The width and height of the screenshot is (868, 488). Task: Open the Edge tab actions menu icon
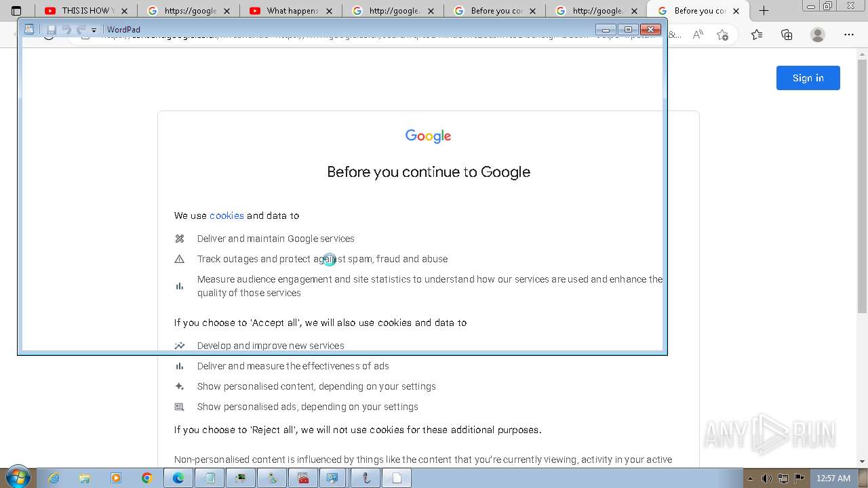coord(16,11)
